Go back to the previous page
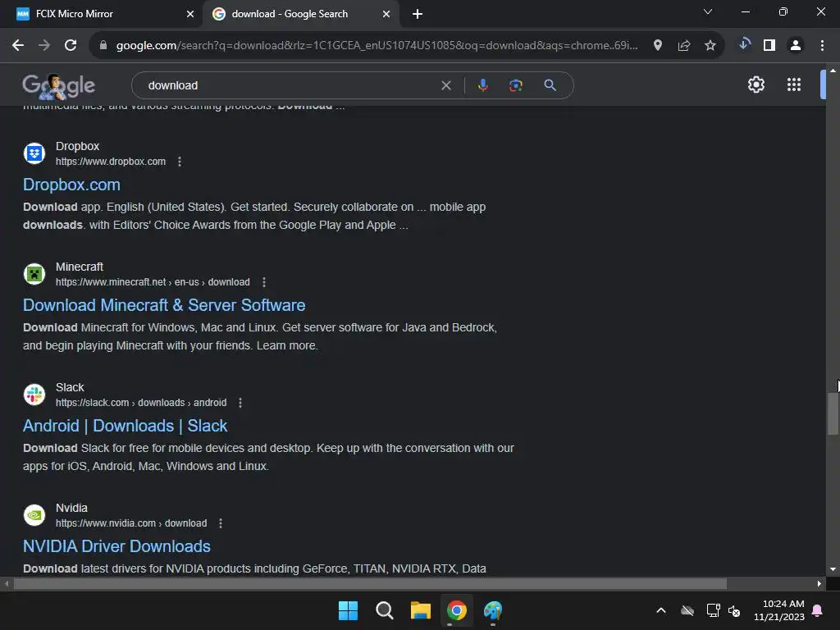Viewport: 840px width, 630px height. (18, 46)
